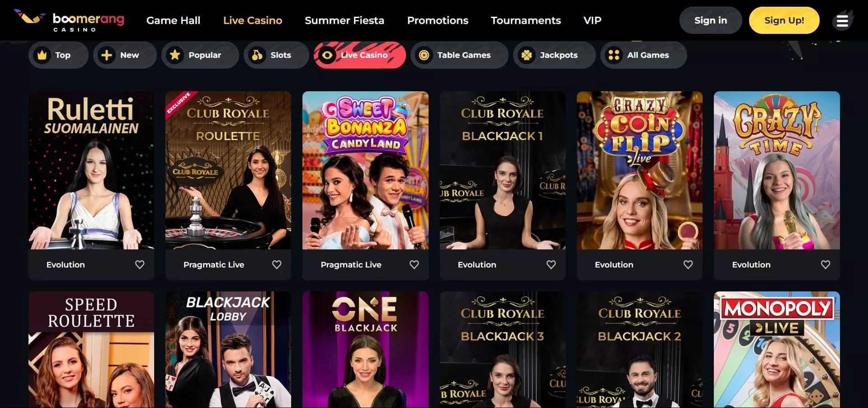The image size is (868, 408).
Task: Toggle favorite on Crazy Time
Action: 826,265
